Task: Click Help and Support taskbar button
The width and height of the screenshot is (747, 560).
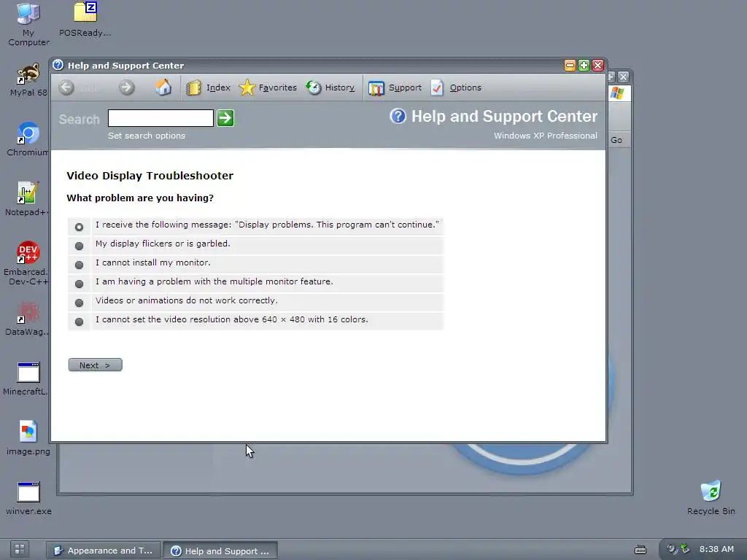Action: 220,551
